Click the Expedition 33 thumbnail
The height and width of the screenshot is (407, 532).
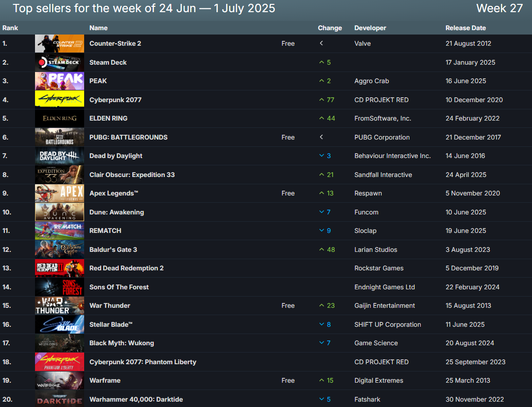point(59,175)
